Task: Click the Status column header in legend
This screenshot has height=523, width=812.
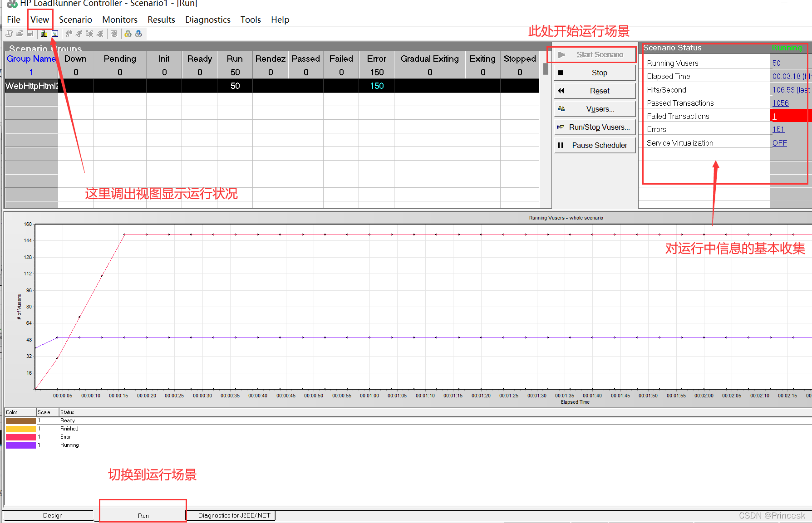Action: pos(67,412)
